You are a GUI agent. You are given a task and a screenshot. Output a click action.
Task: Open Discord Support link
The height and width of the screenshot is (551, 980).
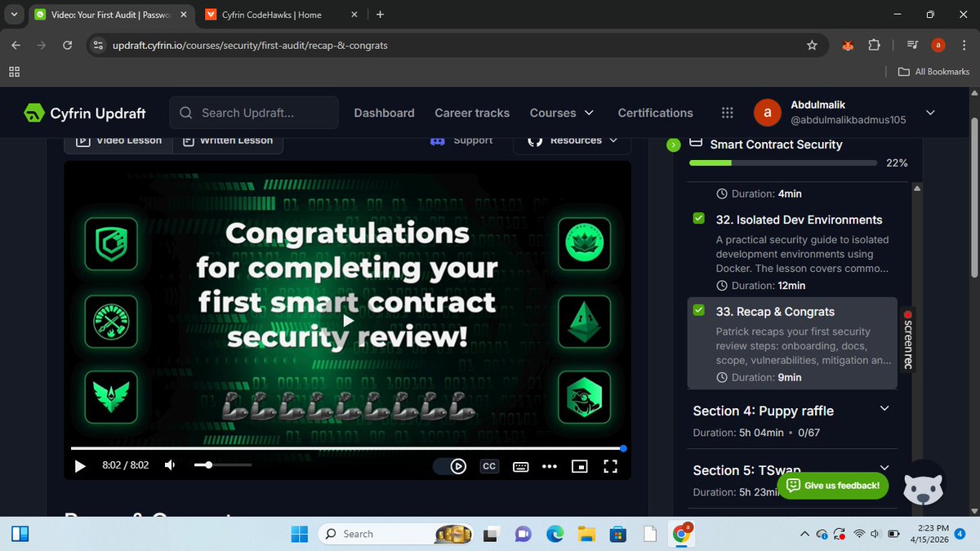pyautogui.click(x=461, y=140)
